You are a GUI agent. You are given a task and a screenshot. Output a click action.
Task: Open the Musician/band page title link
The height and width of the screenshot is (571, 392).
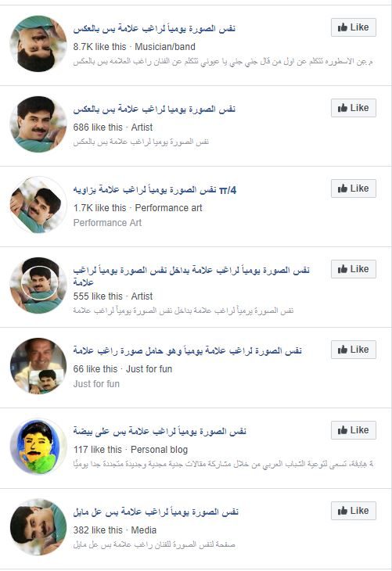coord(154,28)
